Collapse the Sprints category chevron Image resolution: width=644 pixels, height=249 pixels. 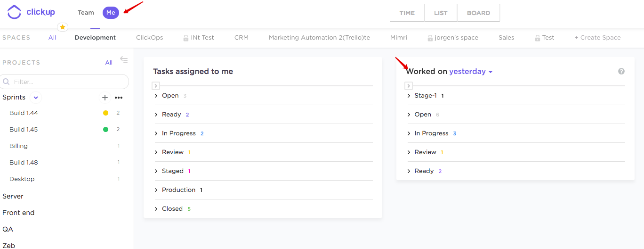[36, 98]
